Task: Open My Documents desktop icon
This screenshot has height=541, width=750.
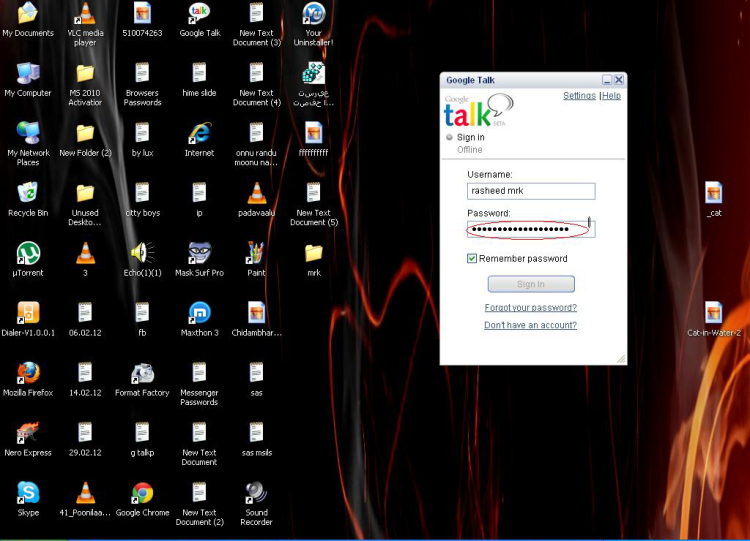Action: click(x=28, y=13)
